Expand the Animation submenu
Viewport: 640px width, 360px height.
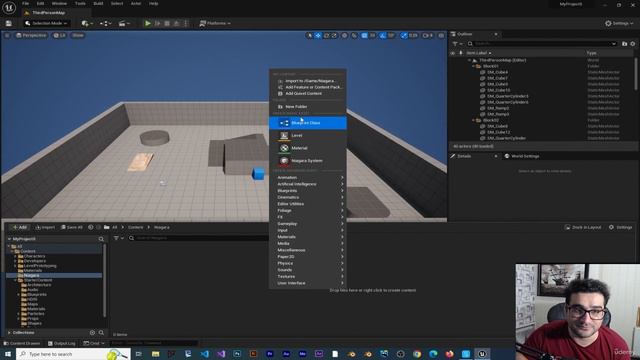click(308, 178)
